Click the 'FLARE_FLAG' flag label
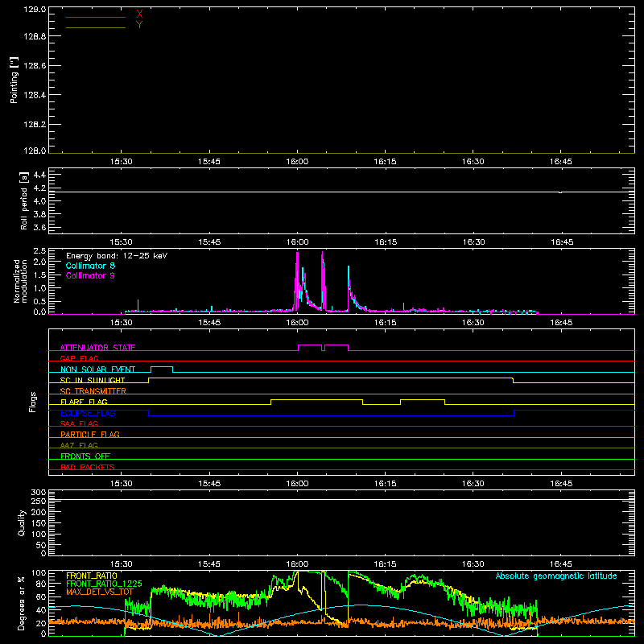The image size is (644, 644). pos(84,402)
